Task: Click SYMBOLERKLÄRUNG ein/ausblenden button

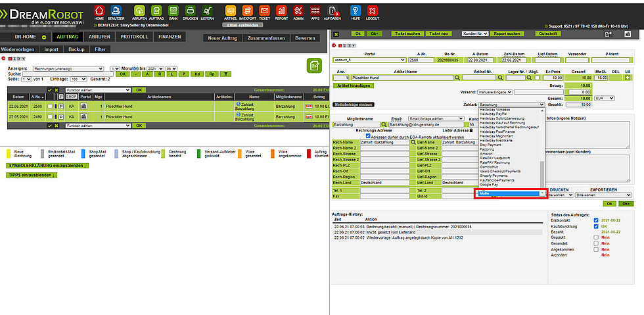Action: [x=47, y=165]
